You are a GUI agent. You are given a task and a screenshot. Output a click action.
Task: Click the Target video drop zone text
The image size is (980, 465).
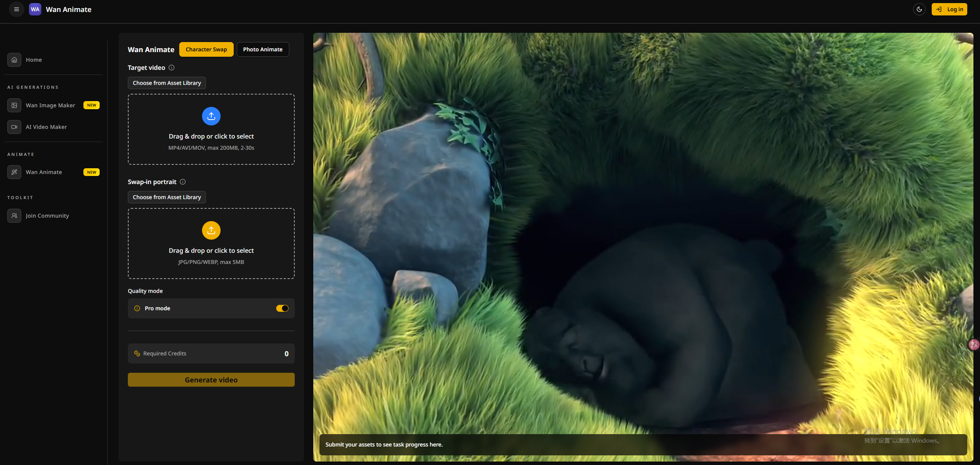[211, 137]
